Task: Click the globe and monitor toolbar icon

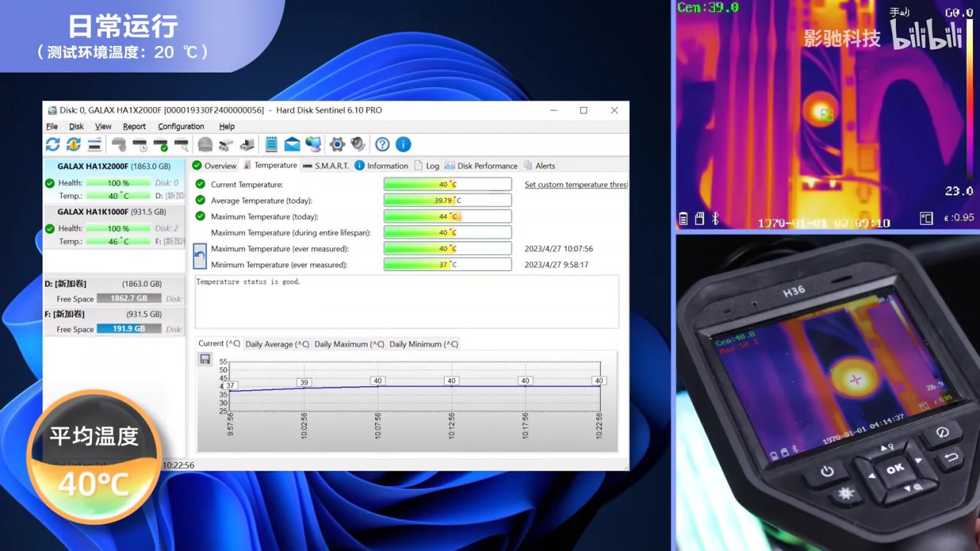Action: (313, 144)
